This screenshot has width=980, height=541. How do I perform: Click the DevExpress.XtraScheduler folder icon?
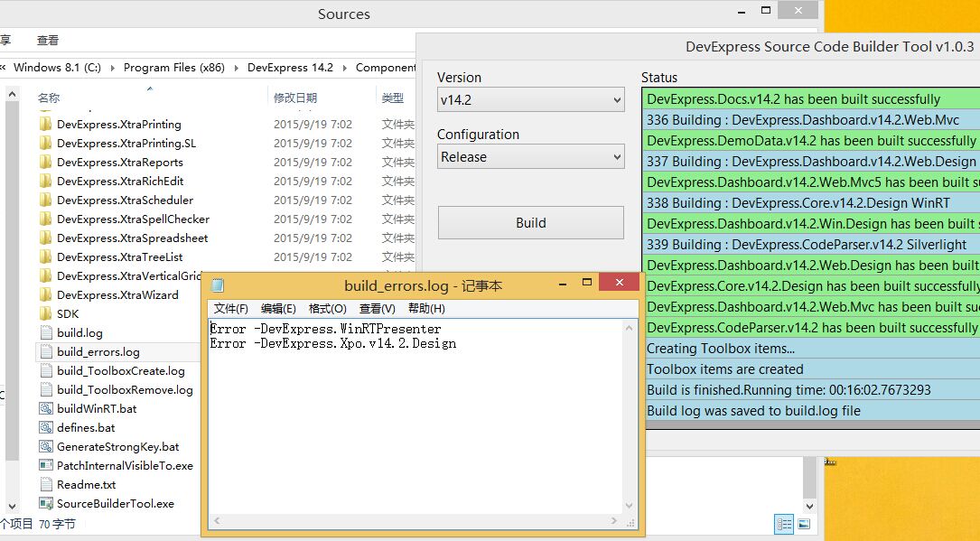[x=46, y=200]
